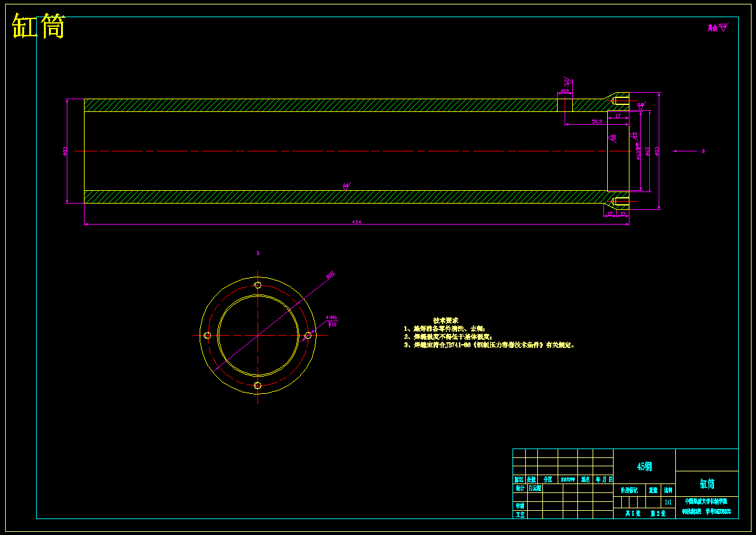Click the 1:1 scale cell in title block
756x535 pixels.
(x=668, y=502)
